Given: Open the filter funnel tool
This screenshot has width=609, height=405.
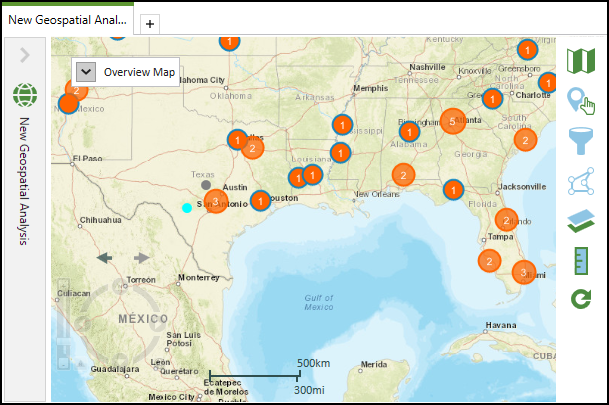Looking at the screenshot, I should pos(580,141).
